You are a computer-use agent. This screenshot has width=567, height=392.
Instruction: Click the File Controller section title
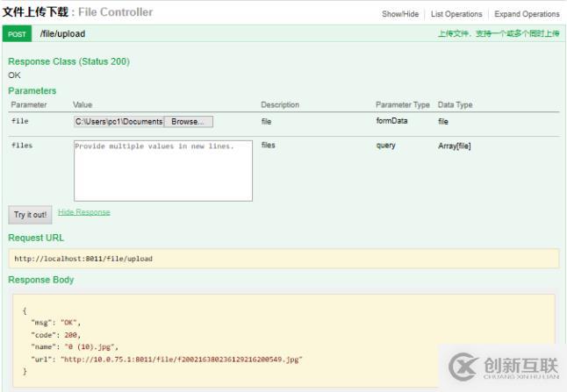(x=115, y=12)
